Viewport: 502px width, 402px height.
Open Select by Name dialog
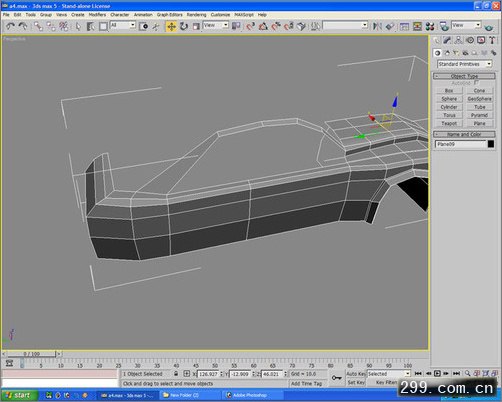point(91,26)
